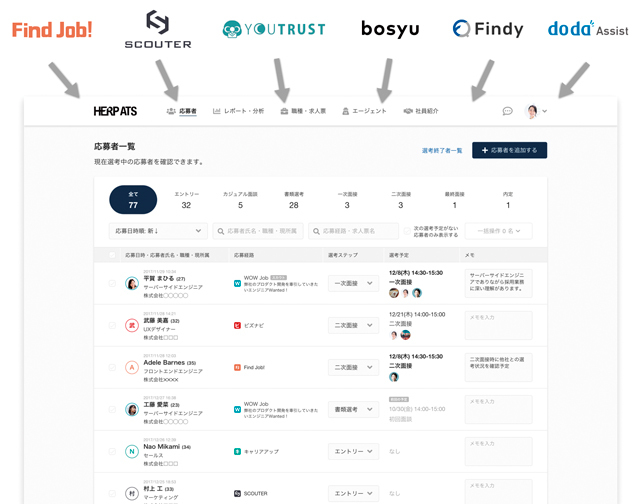Click the interviewer avatar in Adele Barnes's schedule
This screenshot has width=640, height=504.
[x=394, y=377]
